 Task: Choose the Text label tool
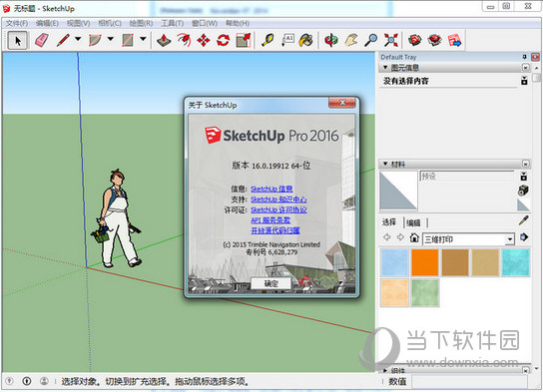287,41
